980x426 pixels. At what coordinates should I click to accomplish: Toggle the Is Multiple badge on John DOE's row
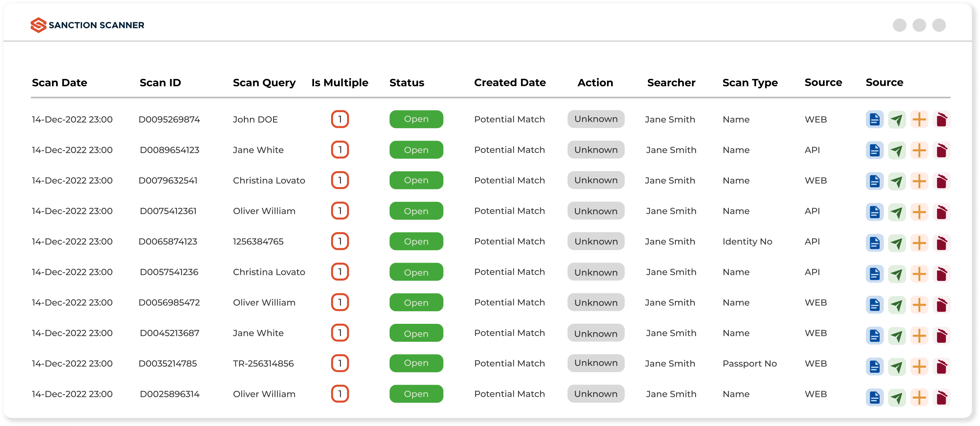(x=340, y=119)
